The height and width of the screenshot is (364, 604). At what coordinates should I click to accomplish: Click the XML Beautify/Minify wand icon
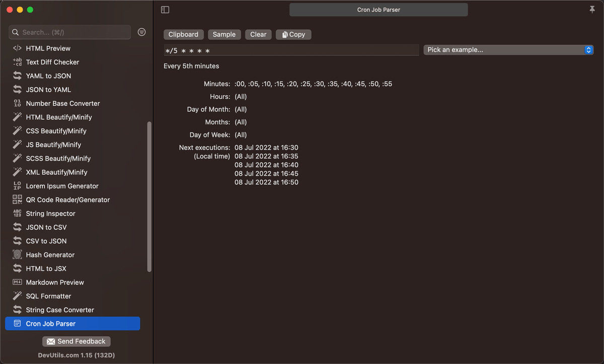[17, 172]
